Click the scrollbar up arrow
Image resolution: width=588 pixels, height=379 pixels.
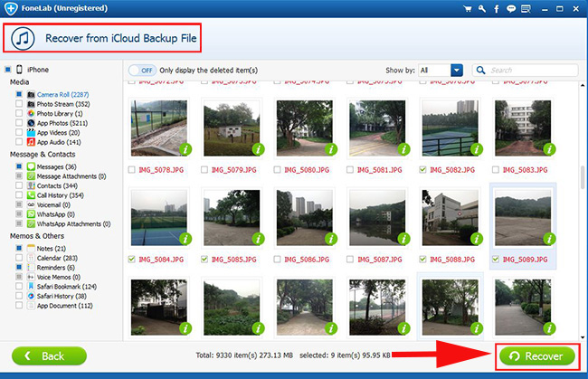(x=583, y=85)
